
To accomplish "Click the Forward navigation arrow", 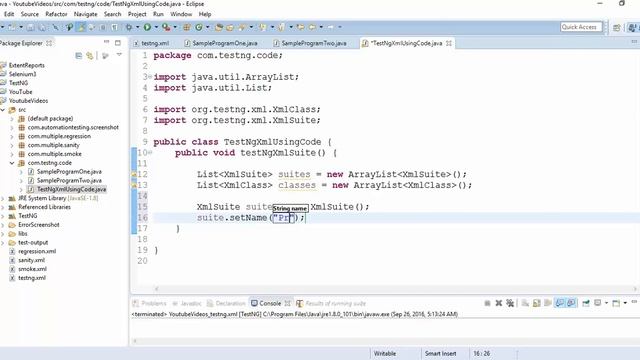I will click(331, 27).
